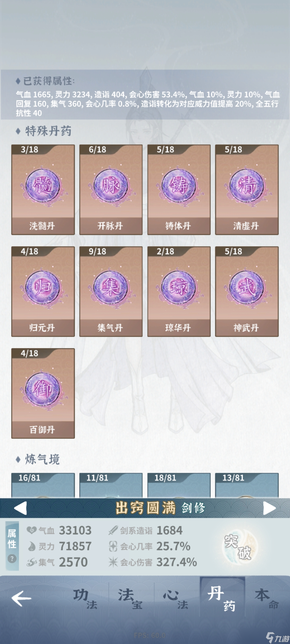The height and width of the screenshot is (644, 290).
Task: Open the 清虚丹 pill card
Action: pos(247,190)
